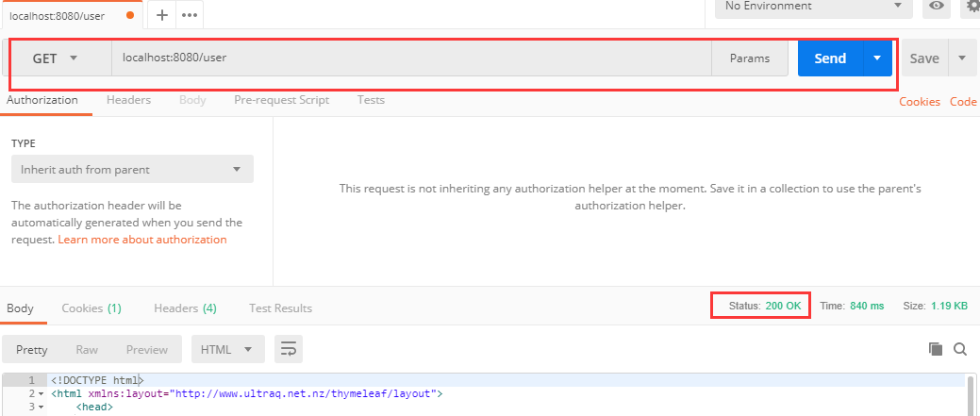
Task: Open the Pre-request Script tab
Action: (x=282, y=100)
